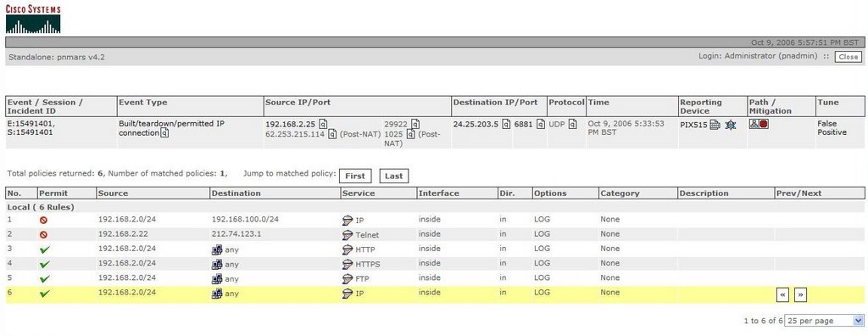The width and height of the screenshot is (868, 336).
Task: Open raw message icon next to PIX515
Action: tap(715, 125)
